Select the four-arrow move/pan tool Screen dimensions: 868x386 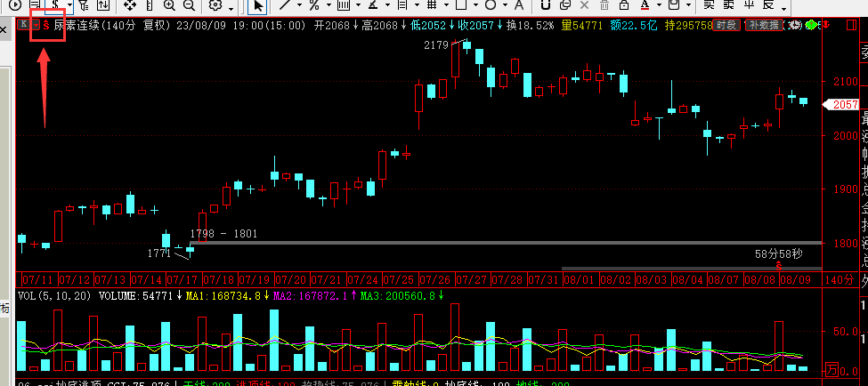129,5
